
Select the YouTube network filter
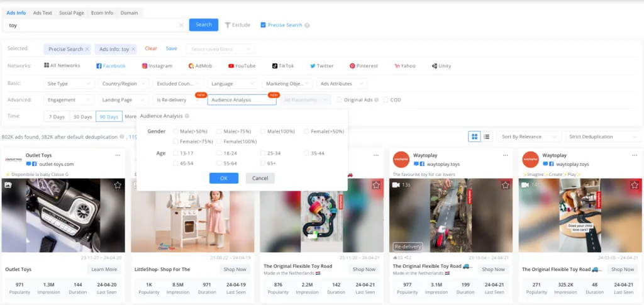[x=241, y=66]
